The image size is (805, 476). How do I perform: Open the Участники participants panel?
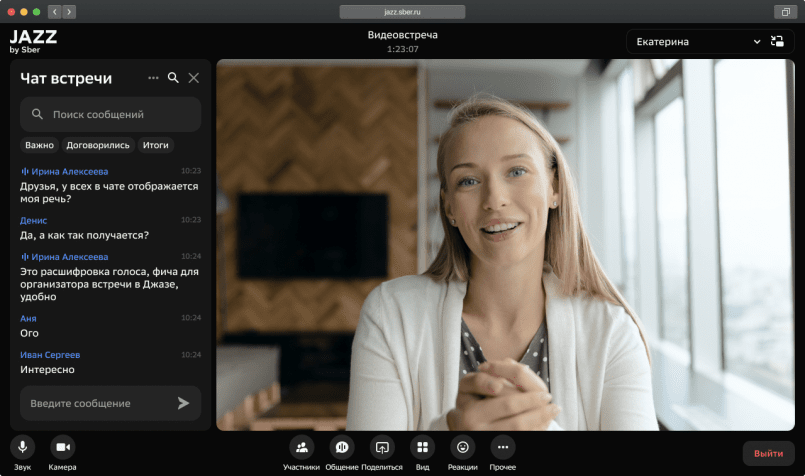tap(301, 447)
